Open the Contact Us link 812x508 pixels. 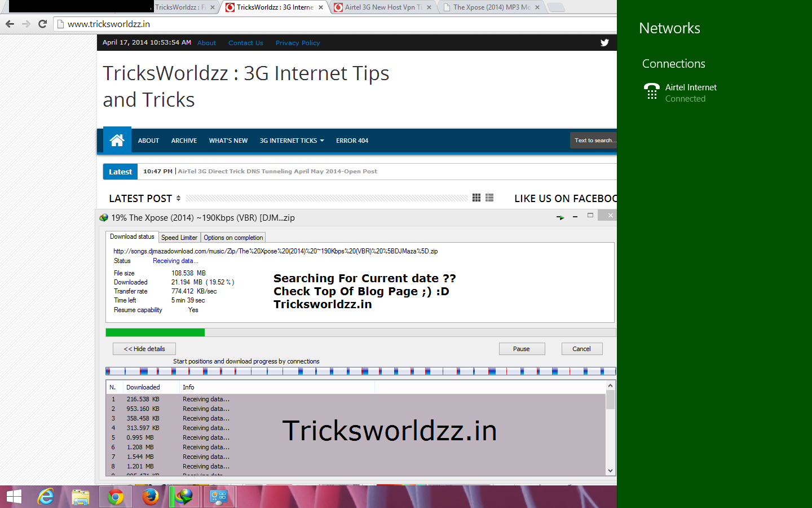(246, 43)
